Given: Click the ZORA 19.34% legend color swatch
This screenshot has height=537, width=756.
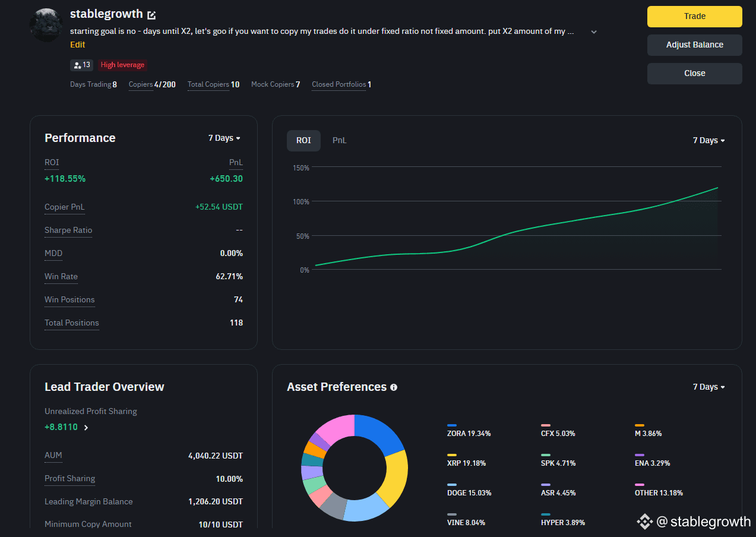Looking at the screenshot, I should 452,425.
